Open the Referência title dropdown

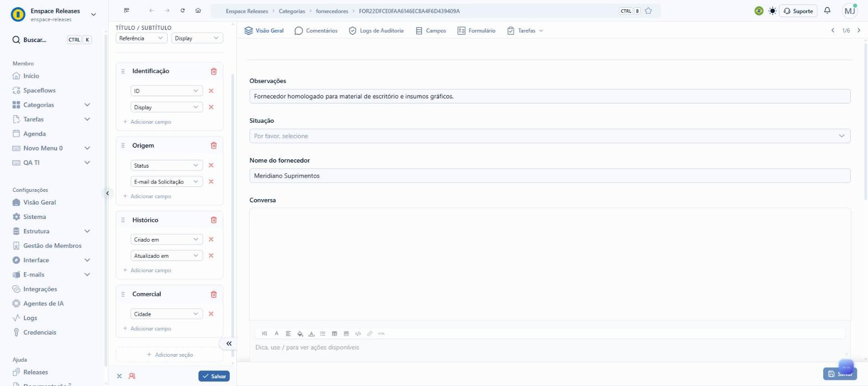(142, 38)
